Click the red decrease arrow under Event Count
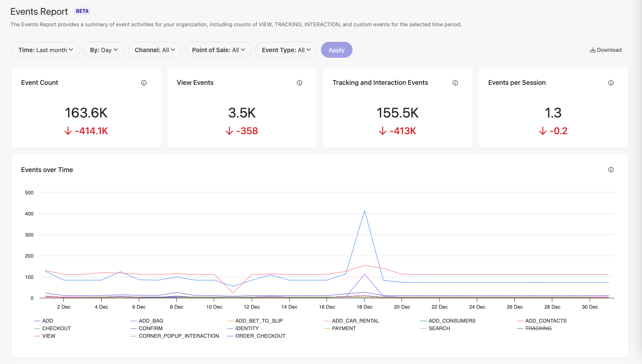This screenshot has width=642, height=364. click(68, 131)
